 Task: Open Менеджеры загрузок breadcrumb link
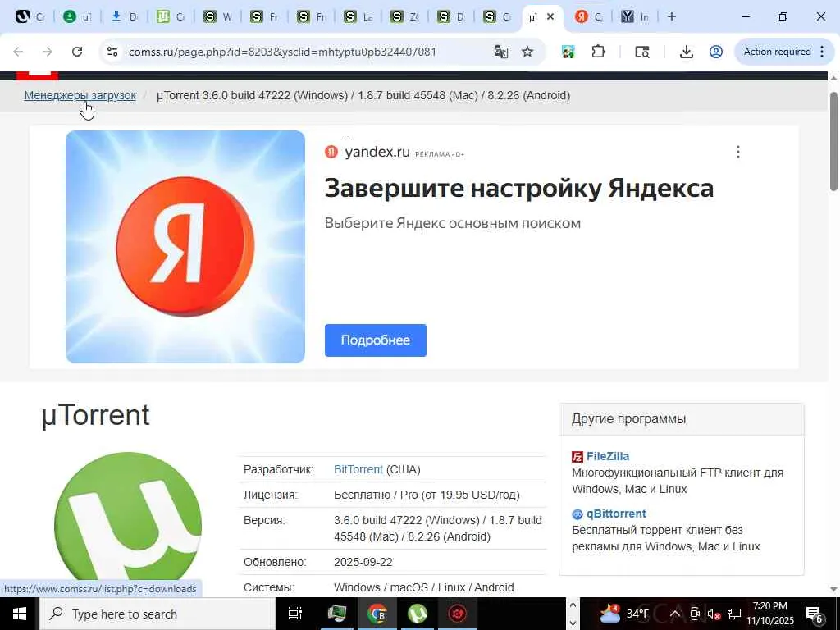click(80, 95)
